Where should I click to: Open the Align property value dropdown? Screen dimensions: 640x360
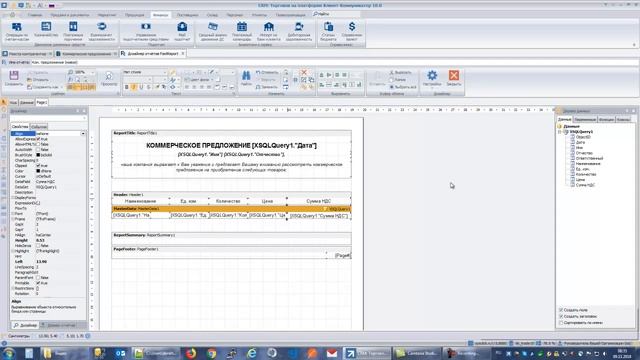[x=83, y=133]
